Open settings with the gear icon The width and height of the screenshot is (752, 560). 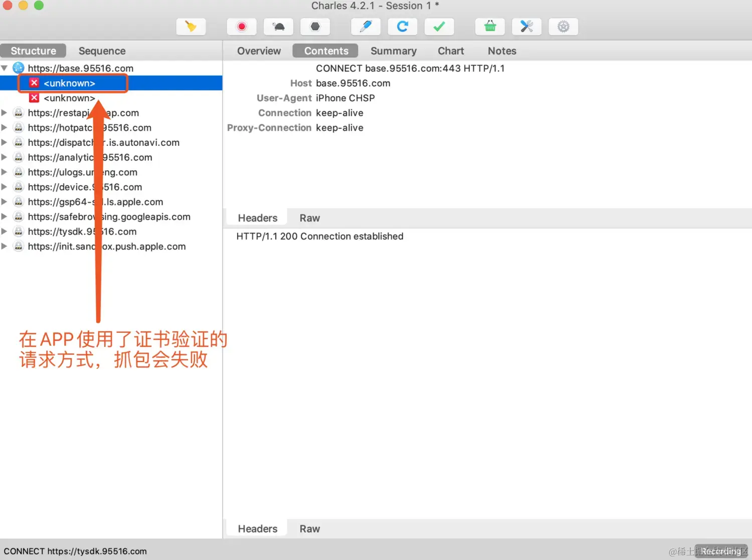(x=563, y=27)
